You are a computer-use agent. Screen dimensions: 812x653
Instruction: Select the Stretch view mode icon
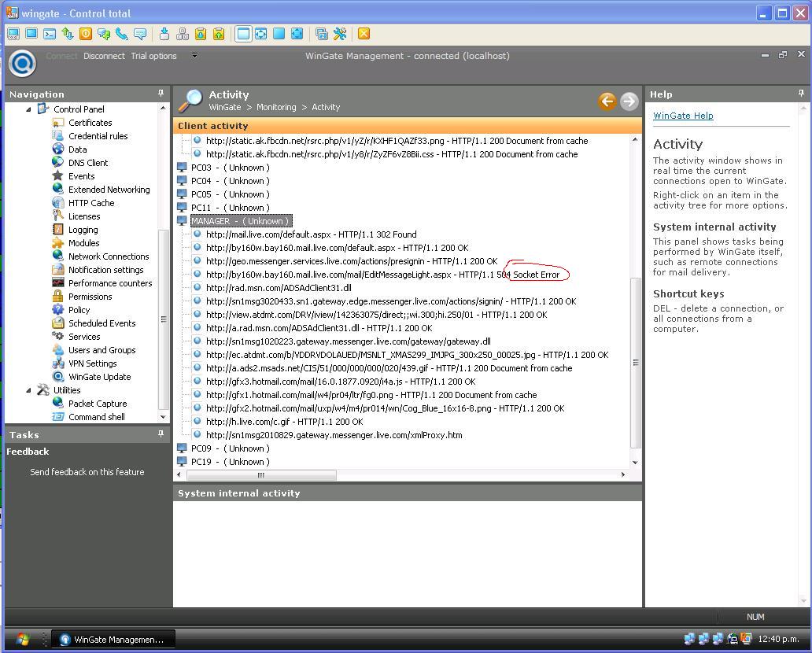pos(261,34)
